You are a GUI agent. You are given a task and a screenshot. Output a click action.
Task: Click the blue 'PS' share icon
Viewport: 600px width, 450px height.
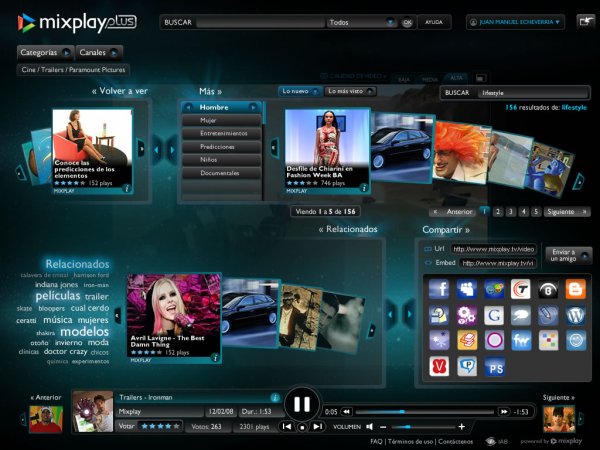[494, 367]
